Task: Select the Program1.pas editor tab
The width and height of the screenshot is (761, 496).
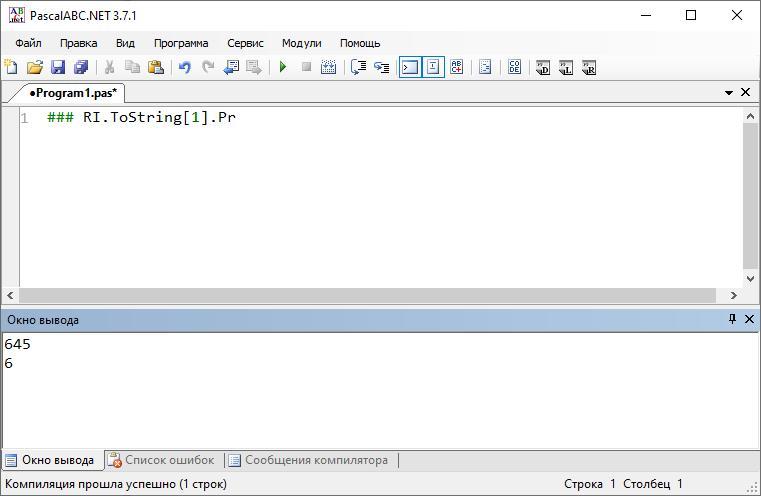Action: click(x=73, y=93)
